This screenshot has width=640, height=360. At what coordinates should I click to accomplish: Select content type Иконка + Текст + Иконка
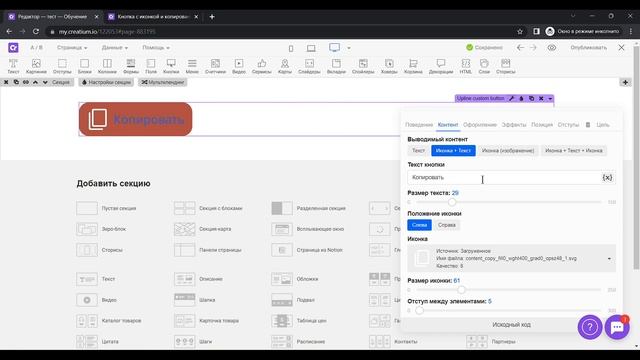[x=573, y=151]
